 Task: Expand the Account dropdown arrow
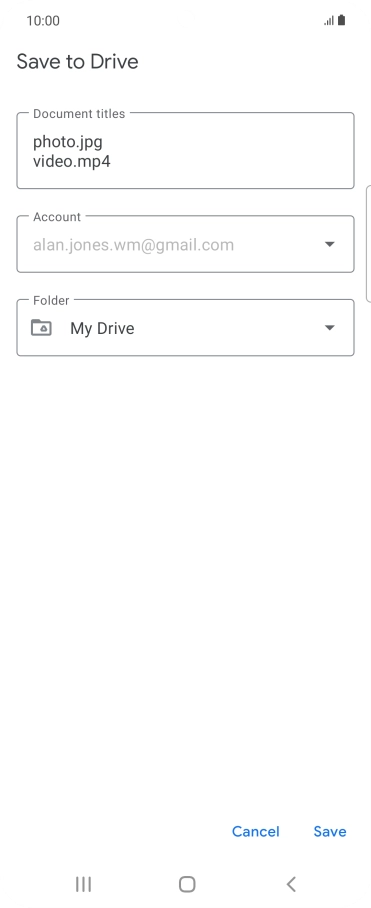329,244
